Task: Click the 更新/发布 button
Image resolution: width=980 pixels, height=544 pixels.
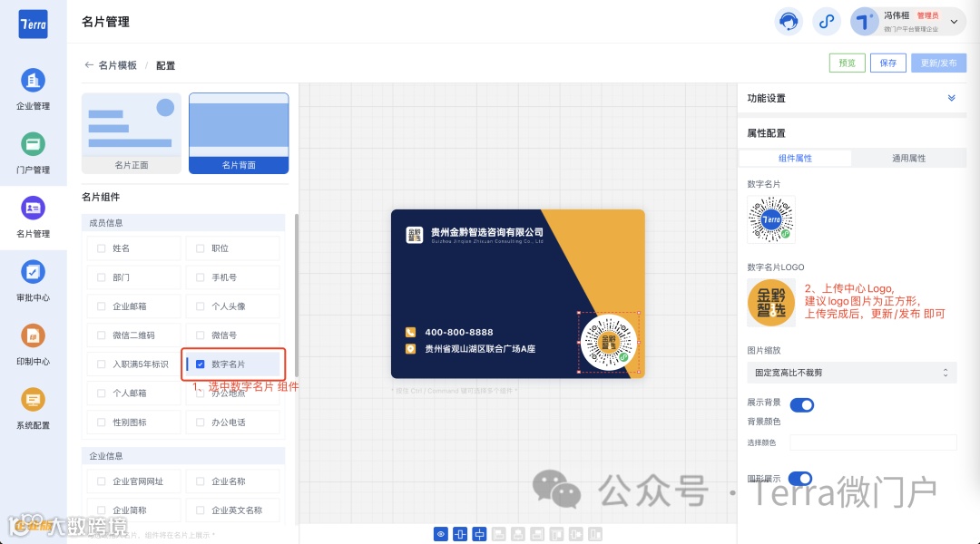Action: point(939,63)
